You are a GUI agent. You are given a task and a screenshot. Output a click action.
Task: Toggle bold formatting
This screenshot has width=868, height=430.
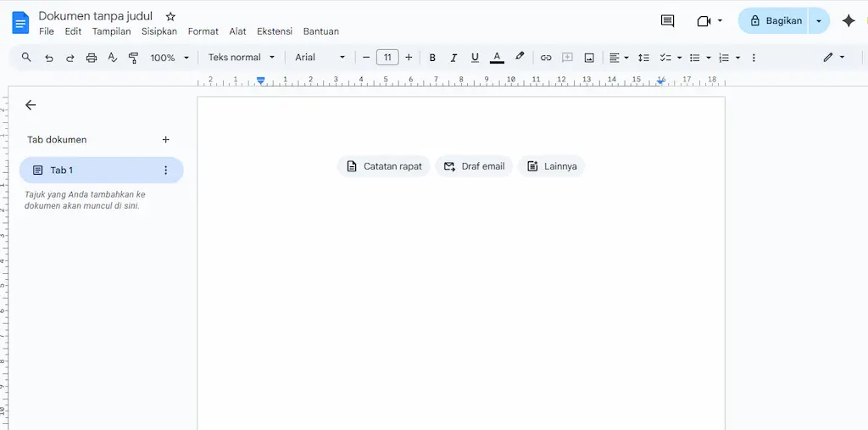[x=432, y=58]
